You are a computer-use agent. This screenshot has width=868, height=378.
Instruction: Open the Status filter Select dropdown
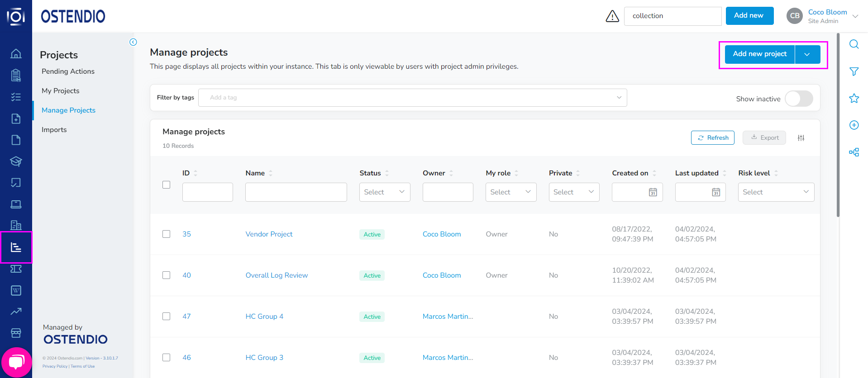(385, 192)
